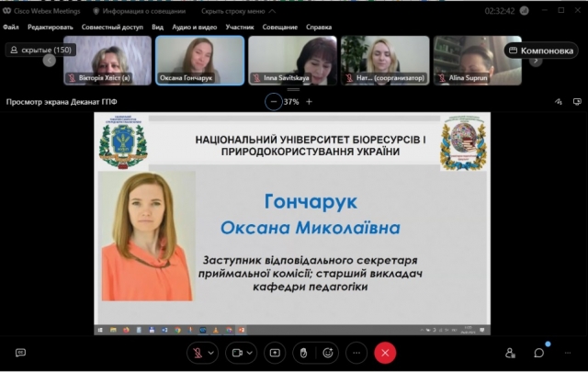Open reactions emoji button
588x372 pixels.
[328, 353]
